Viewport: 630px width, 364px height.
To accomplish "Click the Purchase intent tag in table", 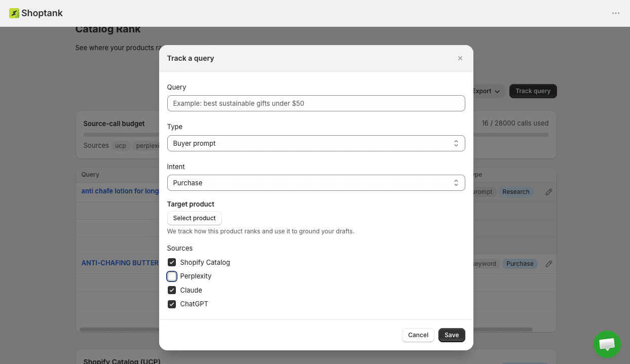I will 520,264.
